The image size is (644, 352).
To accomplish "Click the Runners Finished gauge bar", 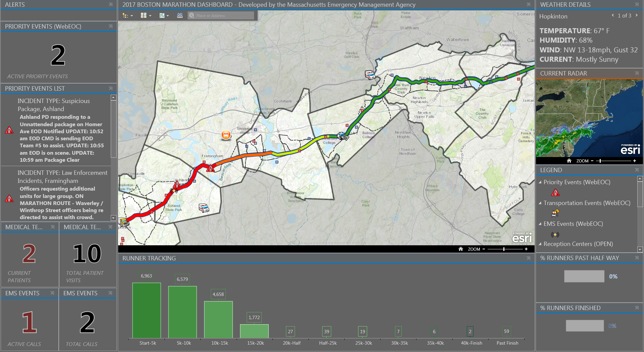I will (x=585, y=325).
